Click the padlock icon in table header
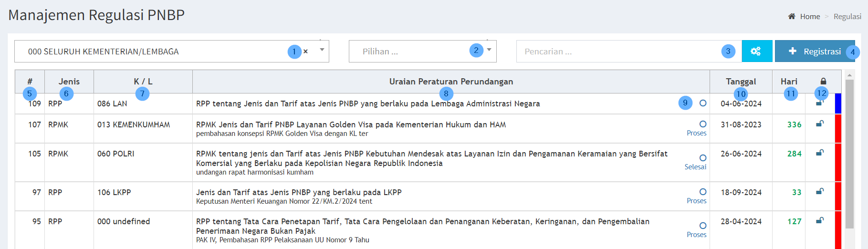This screenshot has width=868, height=249. pyautogui.click(x=823, y=82)
